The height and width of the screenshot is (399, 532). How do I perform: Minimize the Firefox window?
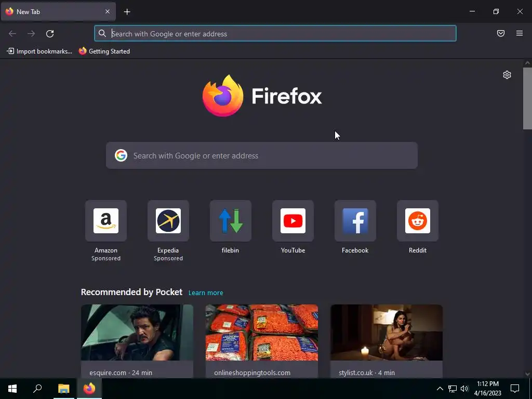(472, 11)
